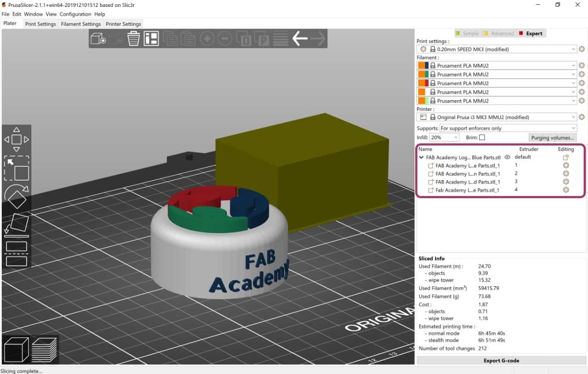588x374 pixels.
Task: Switch to sliced layers preview icon
Action: (x=45, y=350)
